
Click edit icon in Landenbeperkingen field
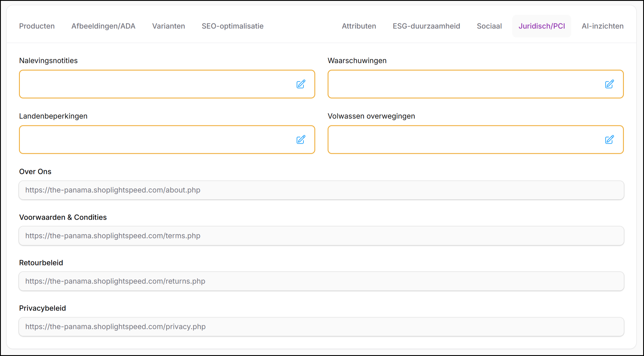pyautogui.click(x=301, y=140)
